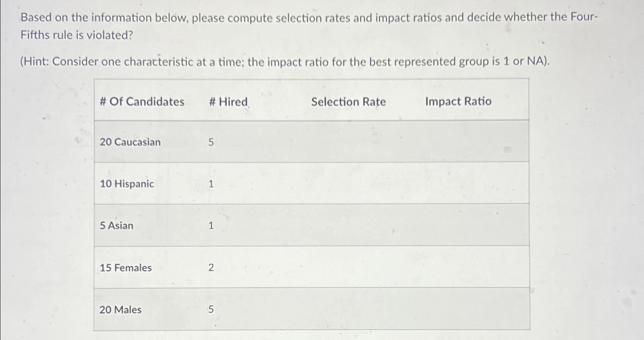Screen dimensions: 644x340
Task: Select the '15 Females' row label
Action: (x=125, y=268)
